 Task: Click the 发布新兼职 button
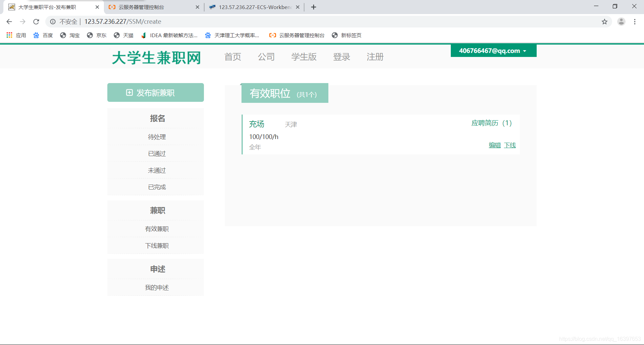tap(156, 92)
